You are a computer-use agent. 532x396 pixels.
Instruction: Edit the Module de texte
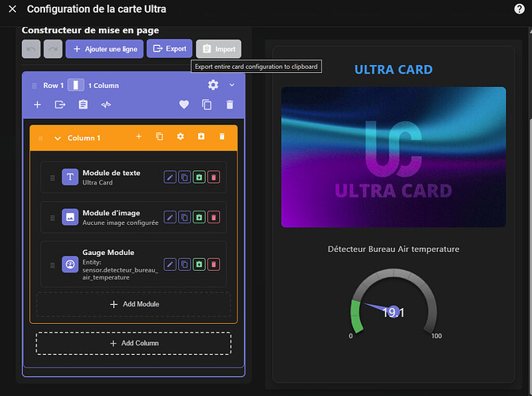pyautogui.click(x=170, y=177)
